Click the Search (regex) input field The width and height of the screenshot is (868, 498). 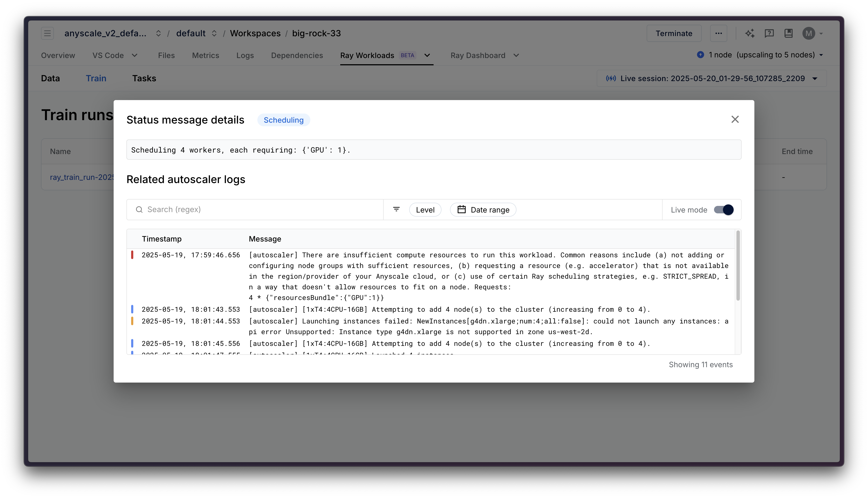pyautogui.click(x=260, y=209)
